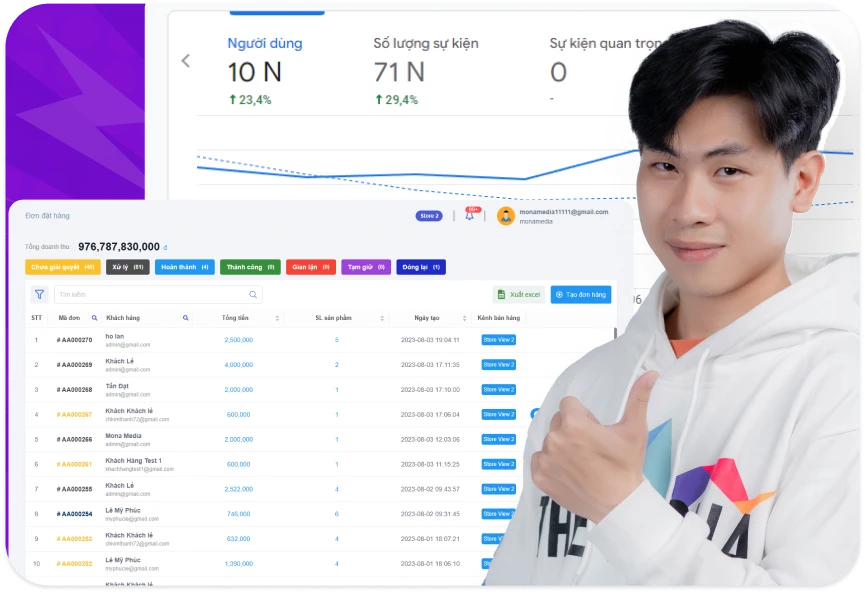The height and width of the screenshot is (593, 865).
Task: Click Store View 2 tag for order #AA000268
Action: coord(499,389)
